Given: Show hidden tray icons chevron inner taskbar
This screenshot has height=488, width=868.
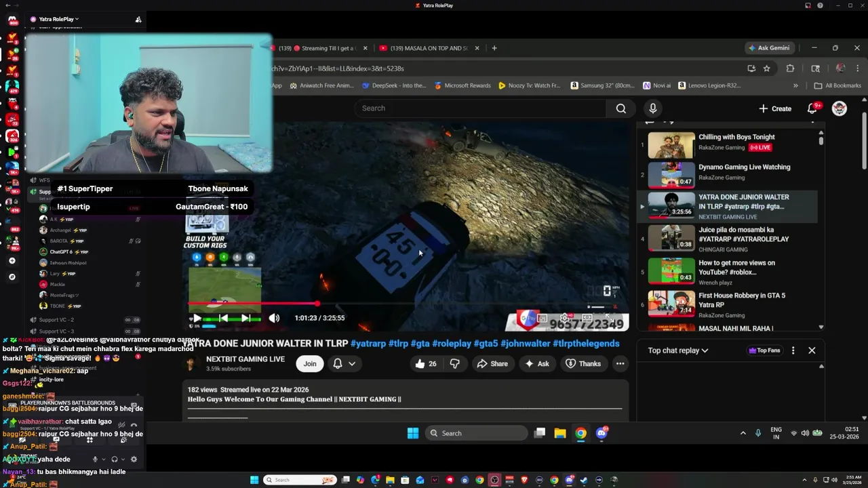Looking at the screenshot, I should tap(743, 433).
